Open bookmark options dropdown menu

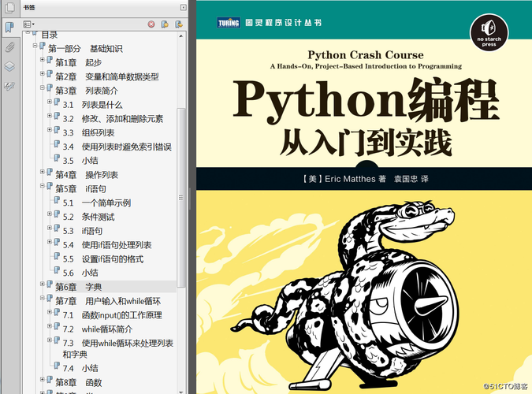click(28, 24)
